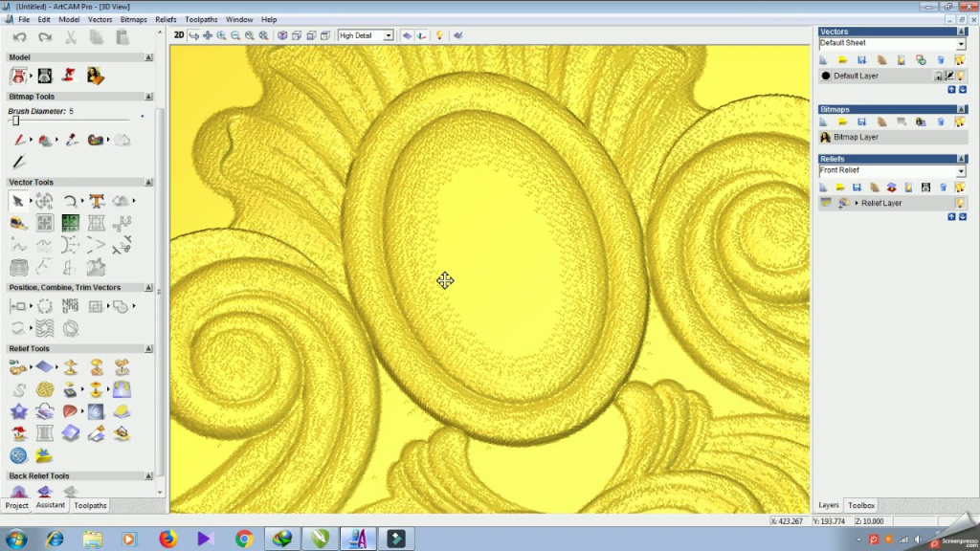Delete the vector layer with trash icon
The height and width of the screenshot is (551, 980).
click(941, 59)
